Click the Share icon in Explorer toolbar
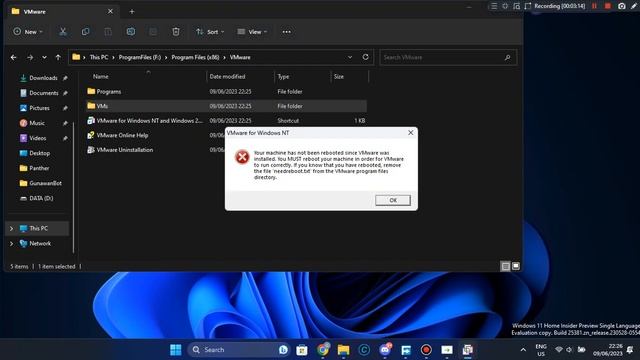 pos(153,32)
